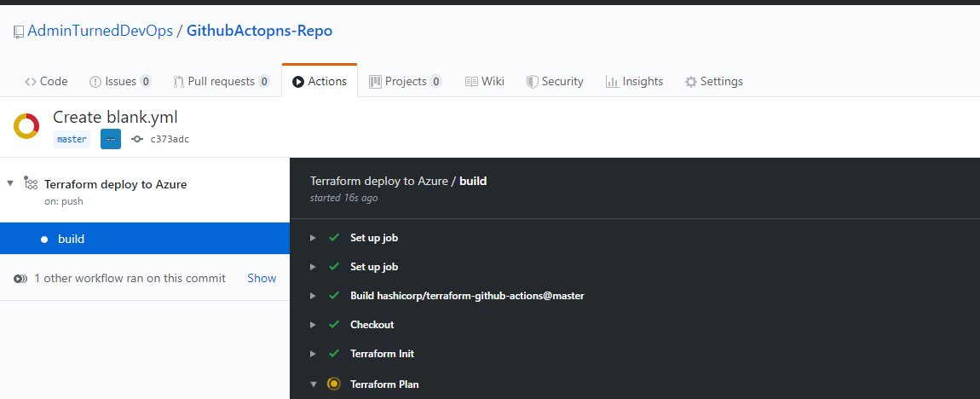Click the checkmark on first Set up job

click(334, 238)
